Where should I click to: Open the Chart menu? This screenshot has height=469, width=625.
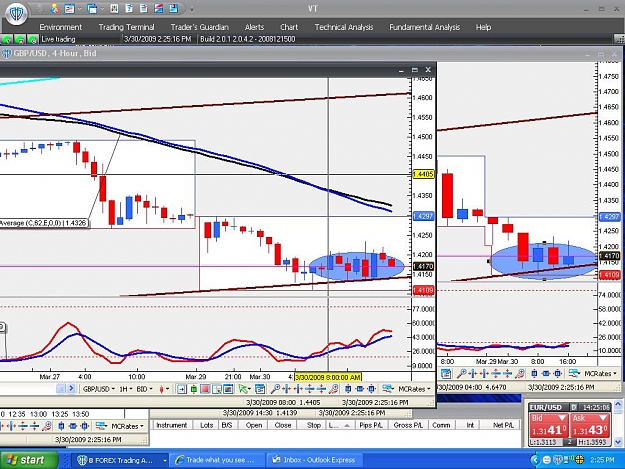click(289, 27)
